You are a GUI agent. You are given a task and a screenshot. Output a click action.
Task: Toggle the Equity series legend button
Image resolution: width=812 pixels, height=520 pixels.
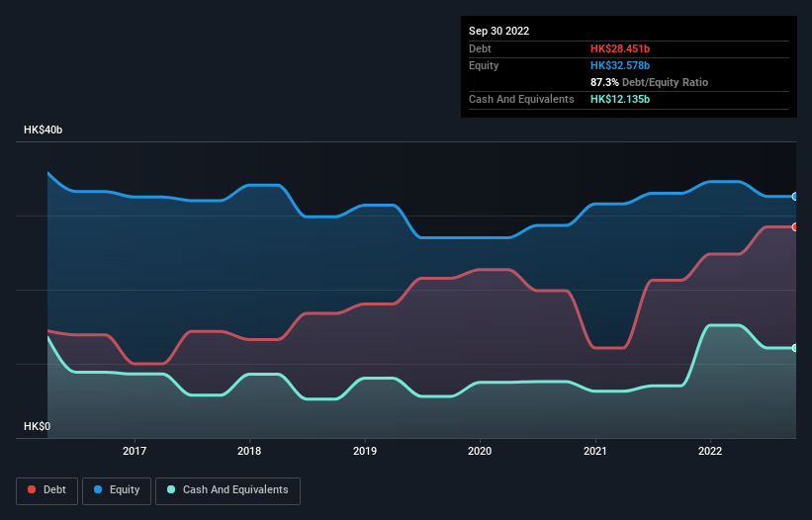(x=117, y=490)
